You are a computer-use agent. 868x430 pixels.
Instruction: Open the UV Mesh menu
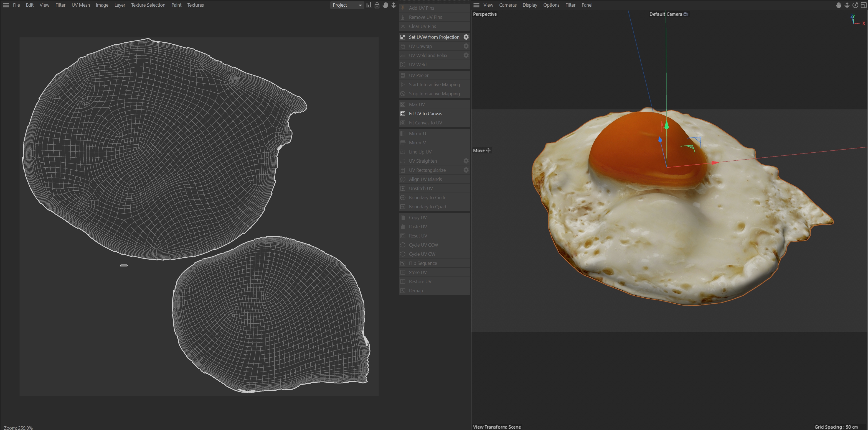point(80,5)
